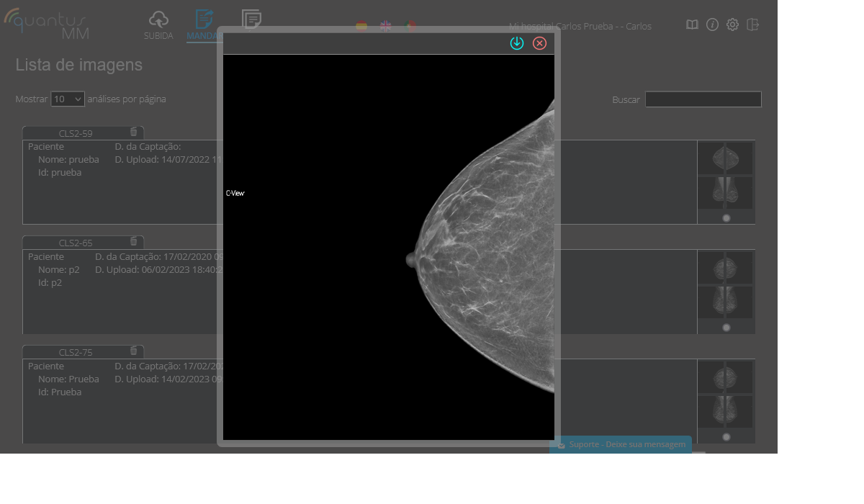Click trash icon on the CLS2-75 entry
864x504 pixels.
(133, 351)
